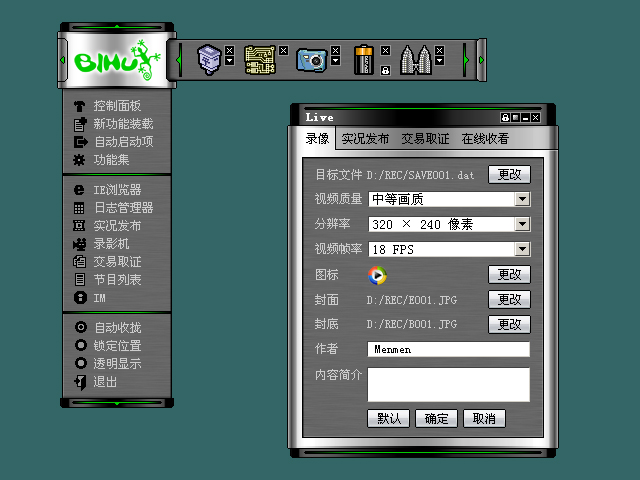Click the cover path D:/REC/E001.JPG
The width and height of the screenshot is (640, 480).
tap(411, 300)
